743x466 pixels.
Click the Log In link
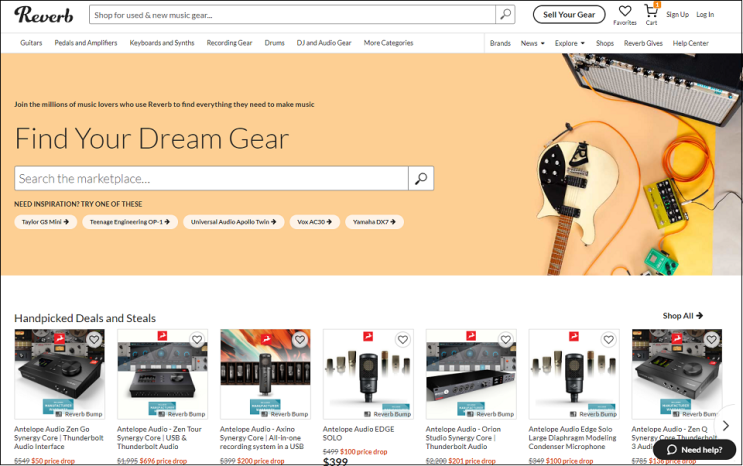[705, 15]
